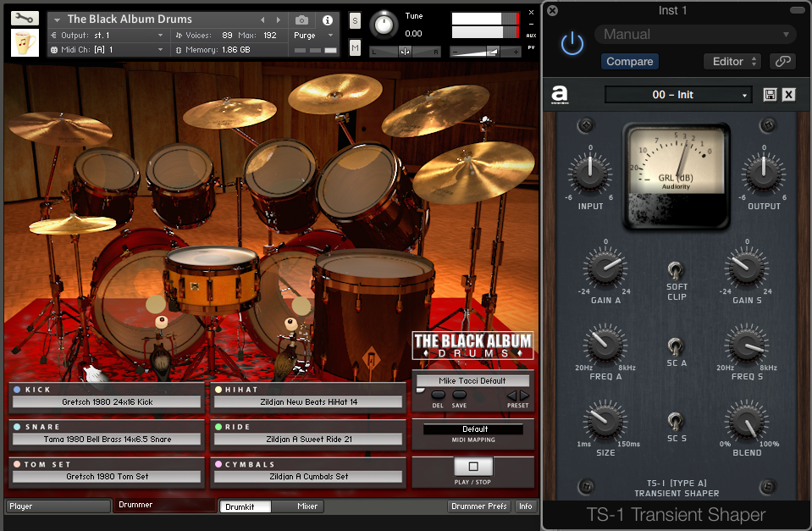
Task: Open the AUX sends panel
Action: pos(532,36)
